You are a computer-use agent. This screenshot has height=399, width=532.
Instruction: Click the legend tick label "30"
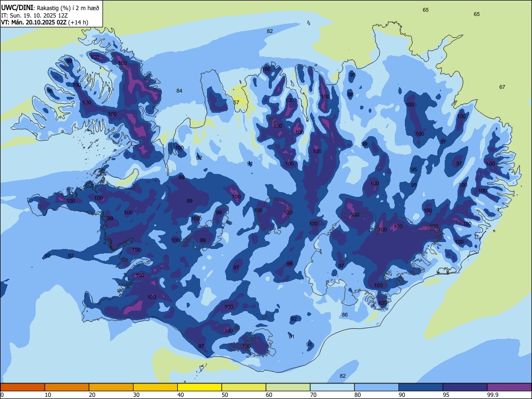point(136,395)
